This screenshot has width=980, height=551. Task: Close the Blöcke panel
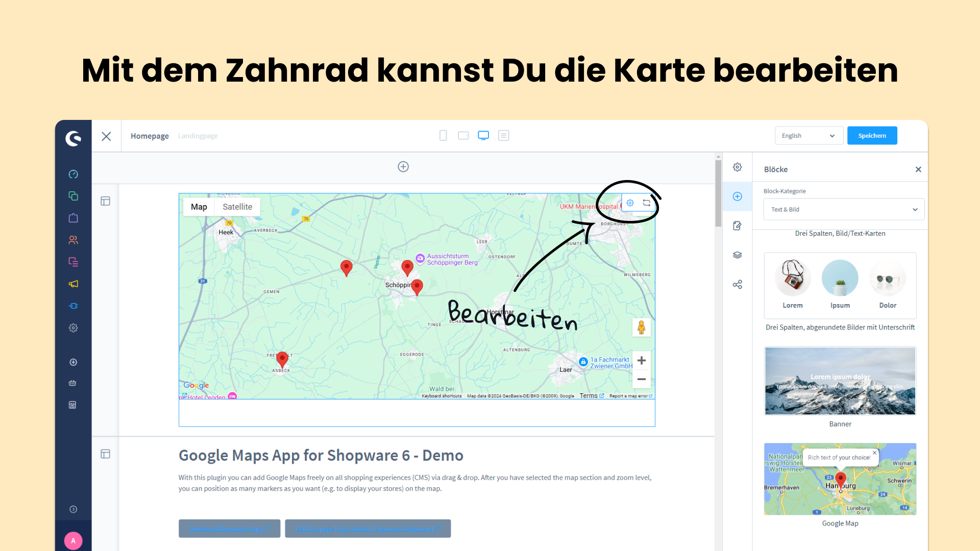[918, 169]
